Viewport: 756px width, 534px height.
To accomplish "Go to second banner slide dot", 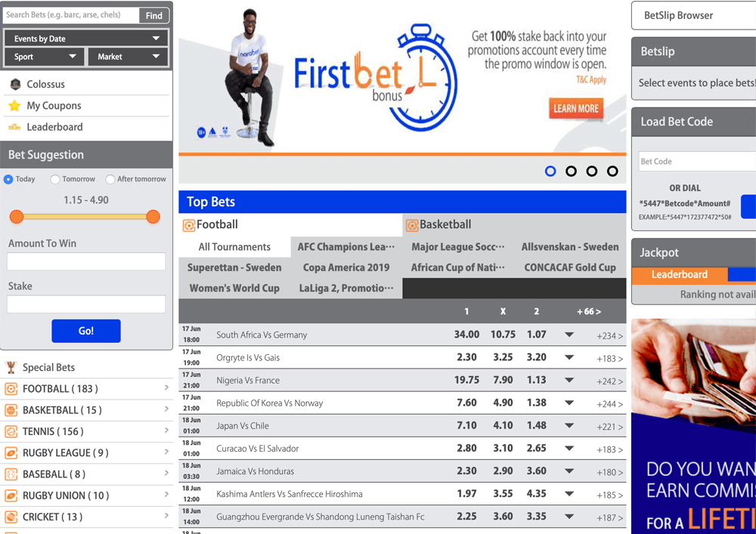I will pyautogui.click(x=571, y=171).
